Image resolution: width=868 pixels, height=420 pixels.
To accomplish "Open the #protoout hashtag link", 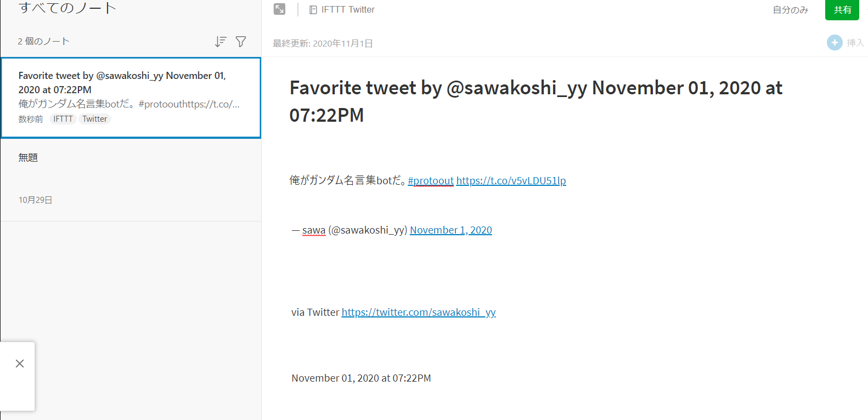I will pos(431,181).
